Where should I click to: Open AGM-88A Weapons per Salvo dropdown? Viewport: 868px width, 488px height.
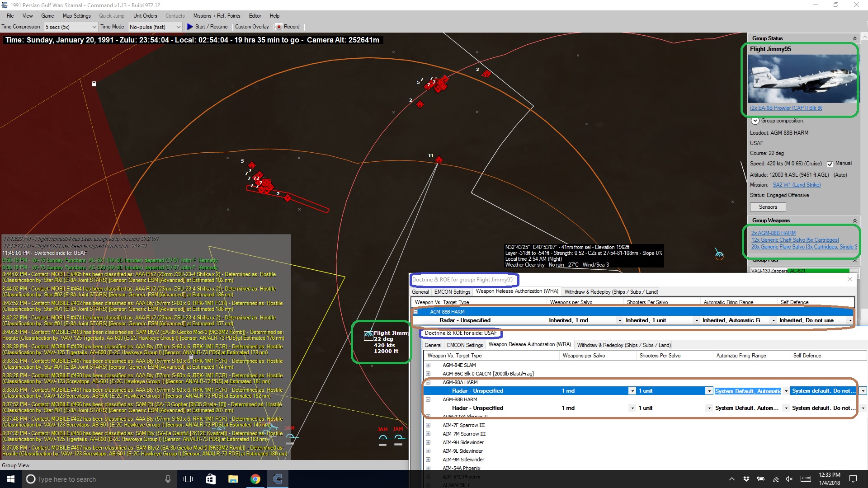(632, 391)
